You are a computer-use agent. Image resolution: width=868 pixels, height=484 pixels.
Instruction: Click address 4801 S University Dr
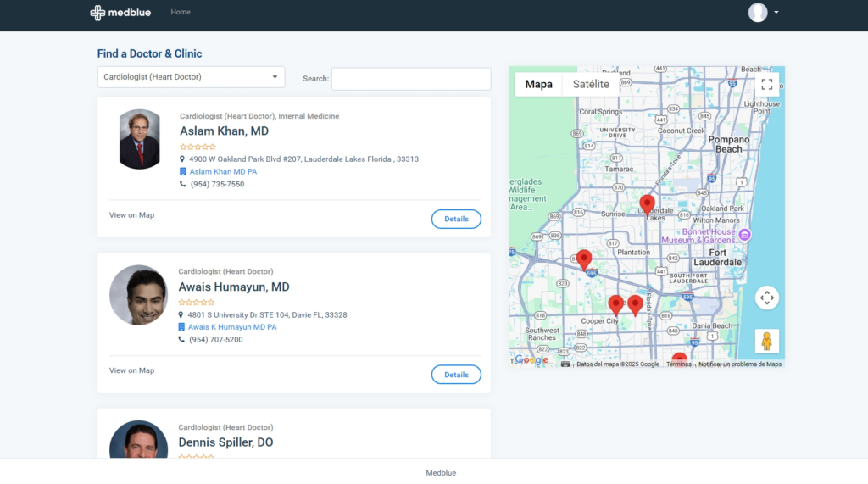(267, 315)
